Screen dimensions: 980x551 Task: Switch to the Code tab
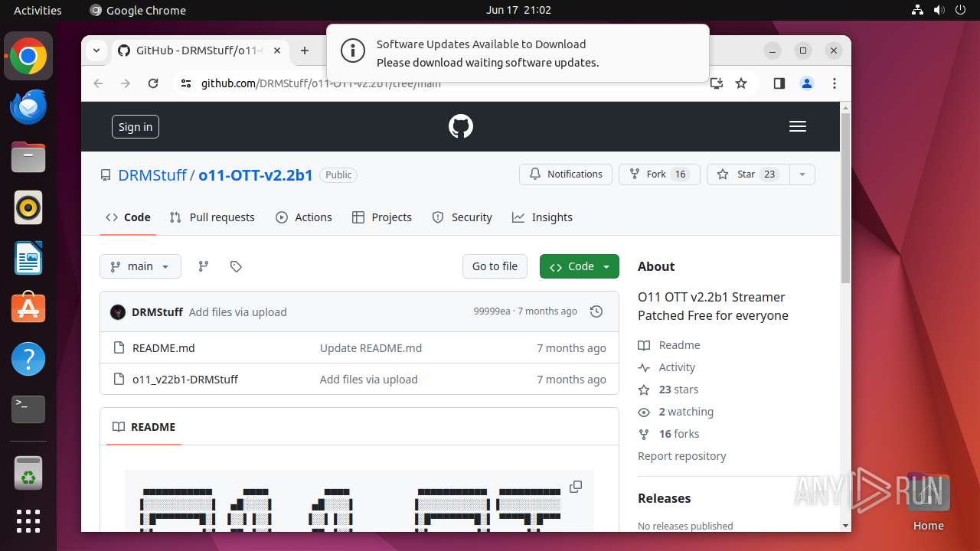click(x=128, y=217)
